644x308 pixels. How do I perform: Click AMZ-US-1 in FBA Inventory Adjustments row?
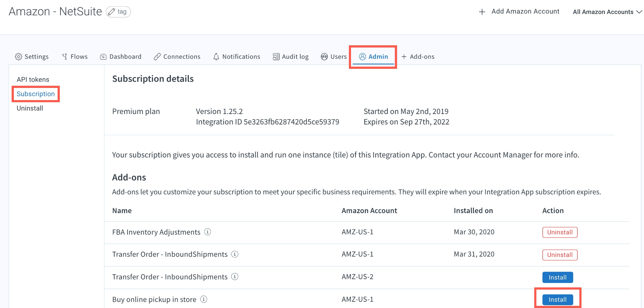[358, 232]
